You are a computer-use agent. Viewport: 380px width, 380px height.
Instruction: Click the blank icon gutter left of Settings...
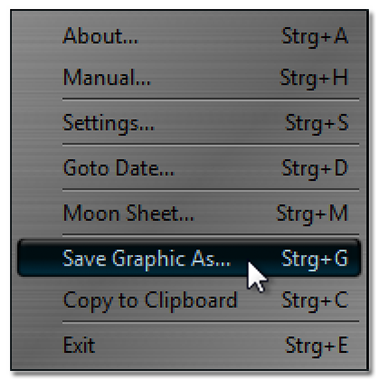pos(37,123)
